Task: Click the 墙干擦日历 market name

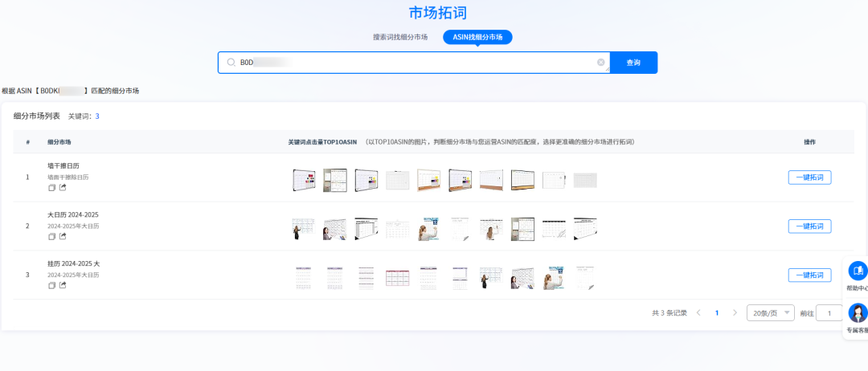Action: (64, 166)
